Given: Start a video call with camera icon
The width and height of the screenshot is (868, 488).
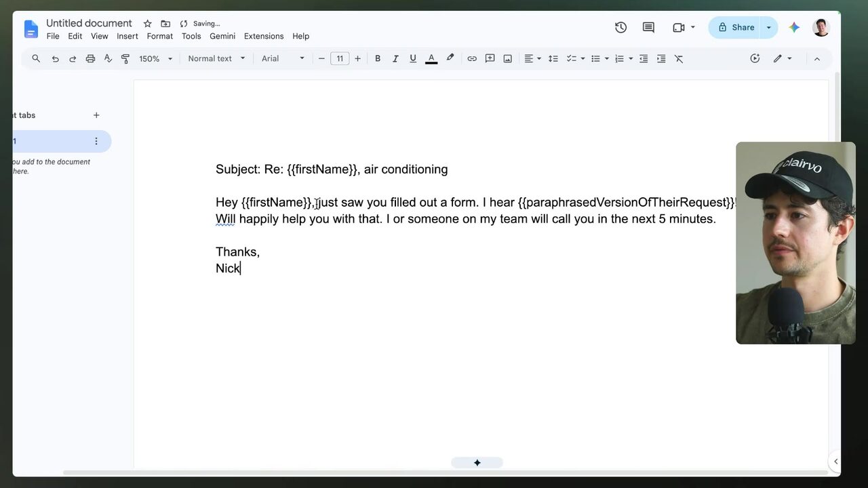Looking at the screenshot, I should click(x=678, y=27).
